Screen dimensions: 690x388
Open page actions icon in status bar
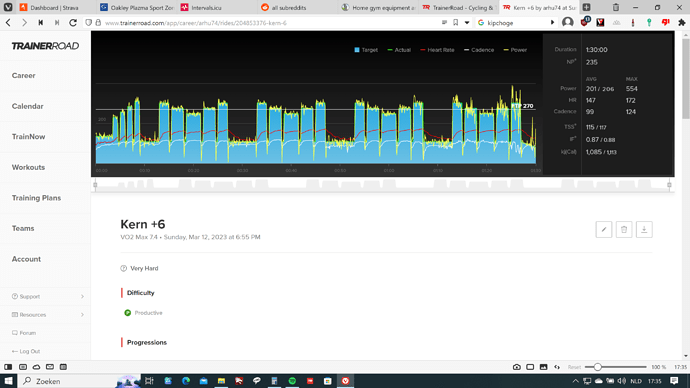[x=557, y=367]
